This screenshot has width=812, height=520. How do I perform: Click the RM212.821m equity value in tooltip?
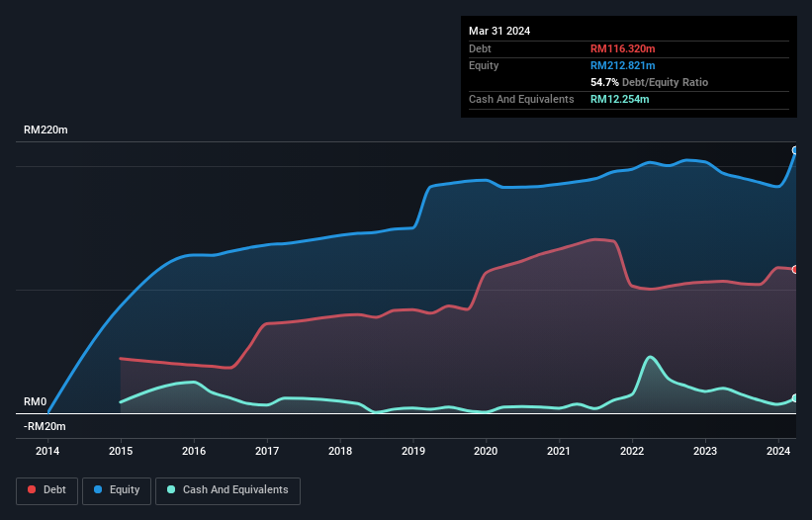(622, 65)
